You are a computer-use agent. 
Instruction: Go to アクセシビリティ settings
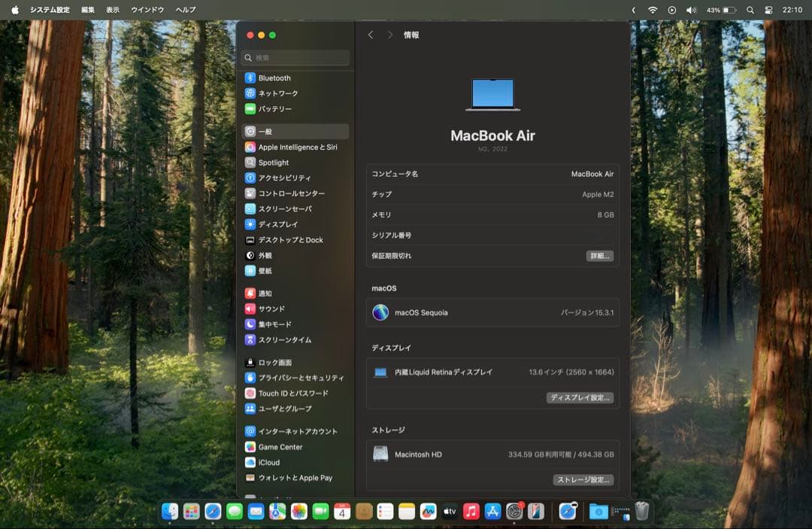coord(284,178)
